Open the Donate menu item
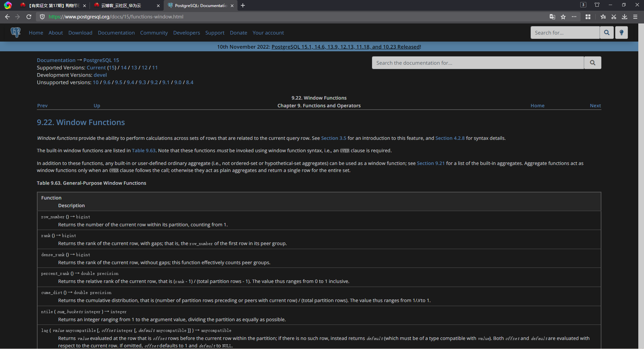The image size is (644, 349). pos(238,33)
